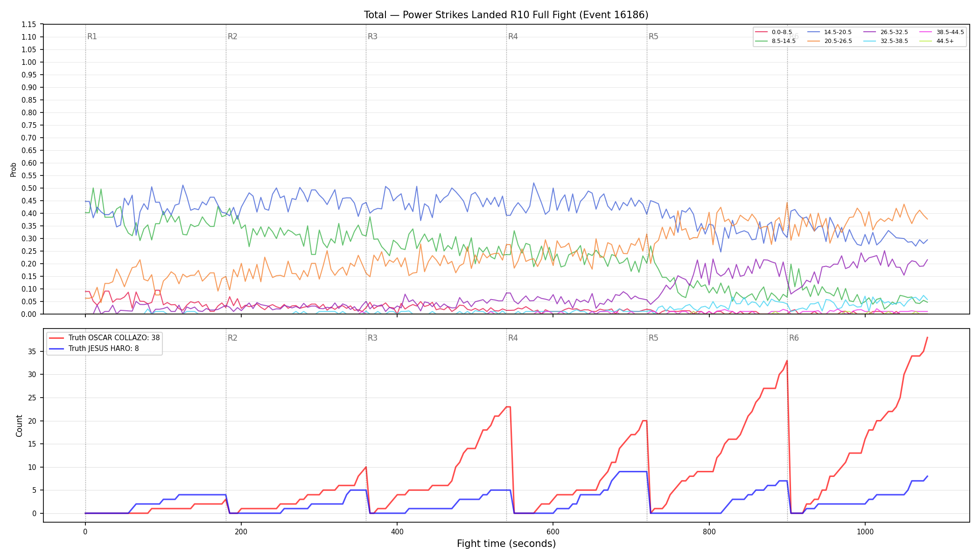The width and height of the screenshot is (980, 560).
Task: Click the blue line sample for 14.5-20.5
Action: 814,32
